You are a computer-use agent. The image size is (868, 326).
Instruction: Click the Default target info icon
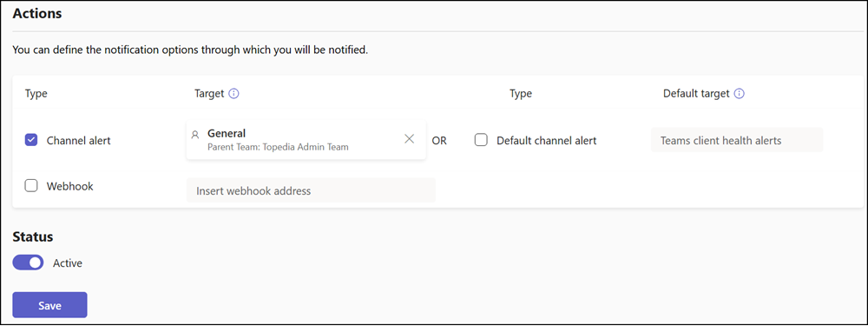click(739, 94)
